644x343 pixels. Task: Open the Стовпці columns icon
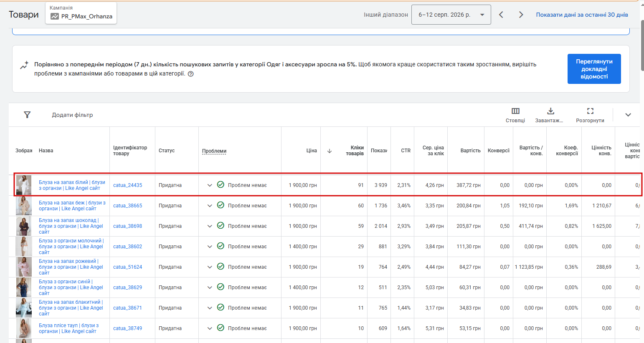(515, 111)
